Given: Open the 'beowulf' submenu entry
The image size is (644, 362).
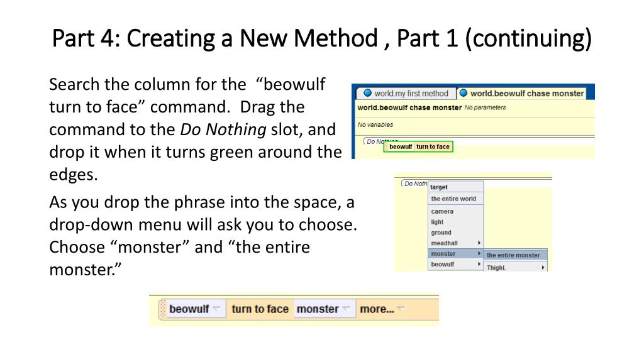Looking at the screenshot, I should coord(455,265).
